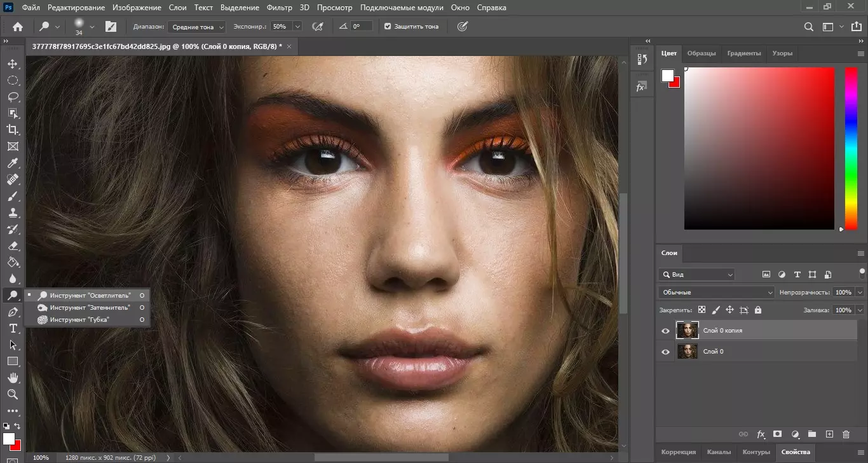The width and height of the screenshot is (868, 463).
Task: Choose Инструмент "Губка" from flyout
Action: [79, 319]
